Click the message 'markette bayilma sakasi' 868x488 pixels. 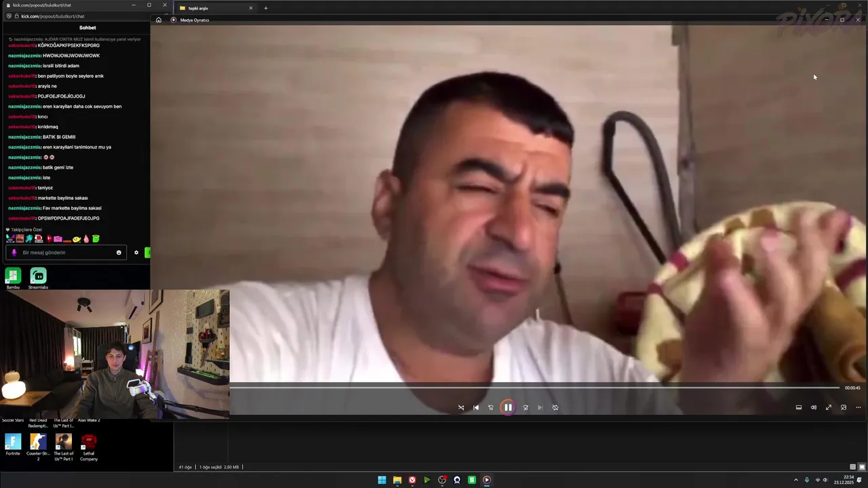[62, 198]
